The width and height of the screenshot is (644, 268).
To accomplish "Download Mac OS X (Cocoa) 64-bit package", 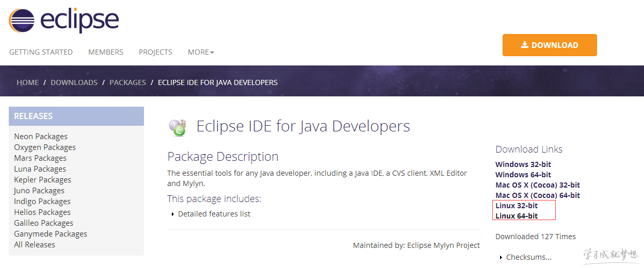I will (x=538, y=195).
